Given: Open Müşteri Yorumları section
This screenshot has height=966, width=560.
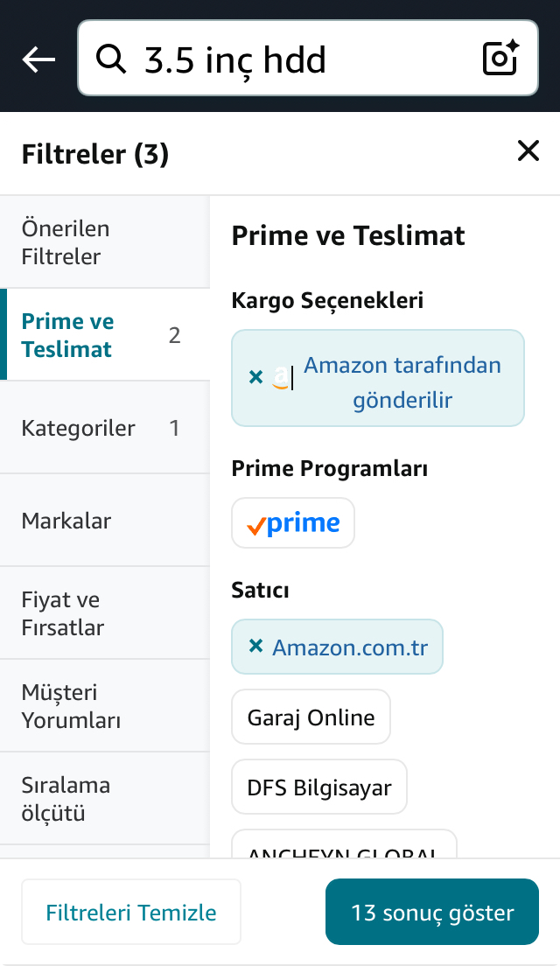Looking at the screenshot, I should 105,706.
